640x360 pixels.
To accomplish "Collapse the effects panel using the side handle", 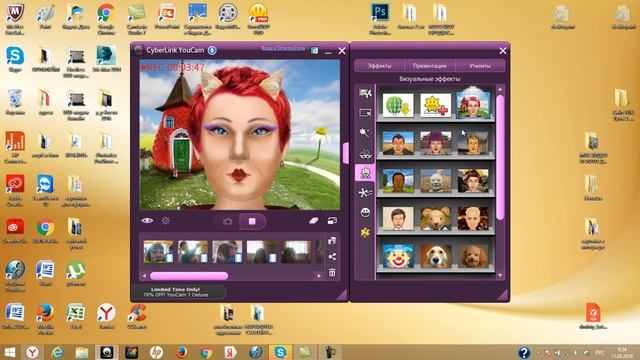I will (346, 153).
